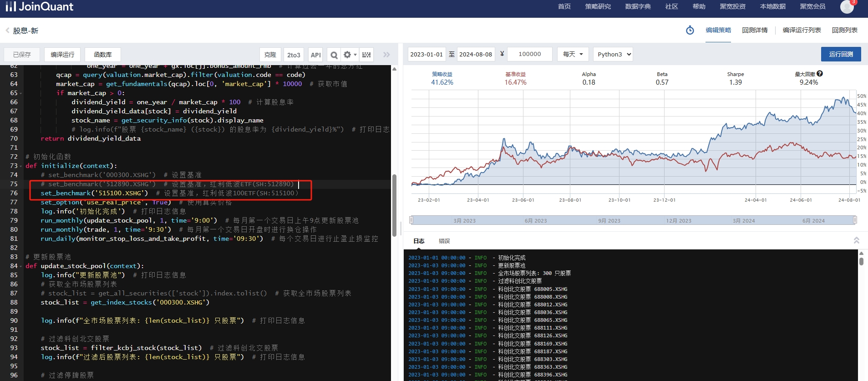Image resolution: width=868 pixels, height=381 pixels.
Task: Click the keyboard shortcuts icon
Action: coord(366,55)
